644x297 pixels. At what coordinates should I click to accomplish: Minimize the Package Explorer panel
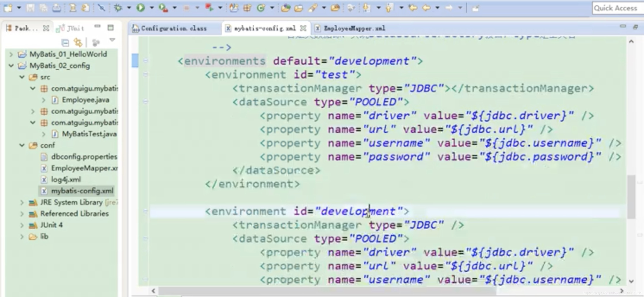(97, 26)
